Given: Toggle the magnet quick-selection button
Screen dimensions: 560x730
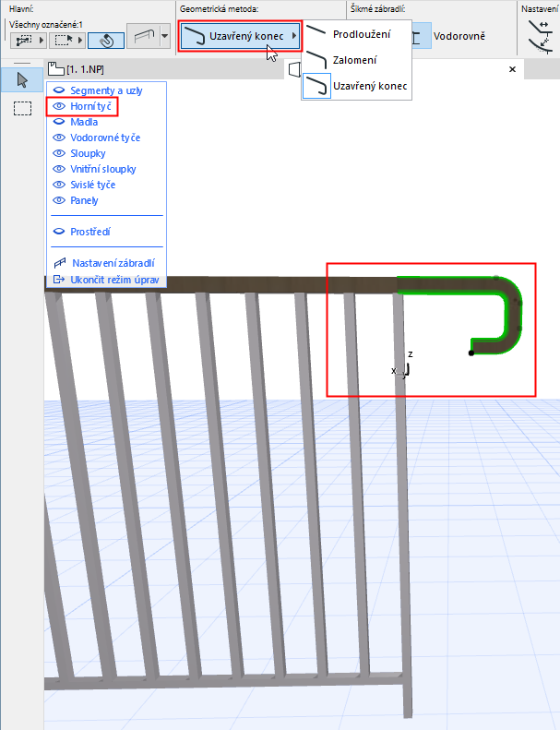Looking at the screenshot, I should (106, 41).
